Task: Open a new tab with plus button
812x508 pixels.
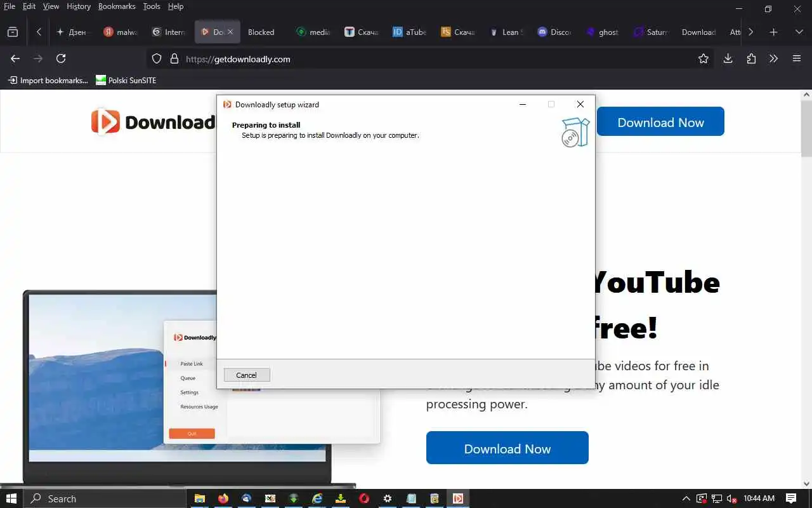Action: pyautogui.click(x=773, y=32)
